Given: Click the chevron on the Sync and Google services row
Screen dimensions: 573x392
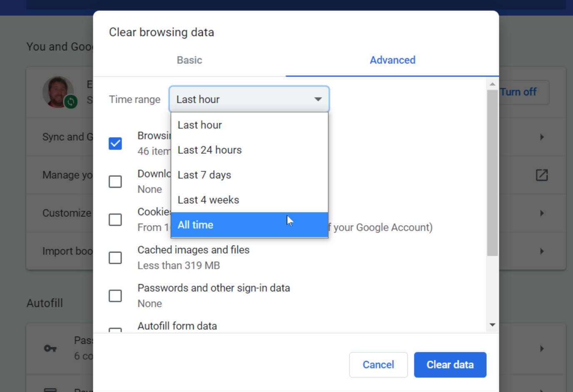Looking at the screenshot, I should pyautogui.click(x=541, y=137).
